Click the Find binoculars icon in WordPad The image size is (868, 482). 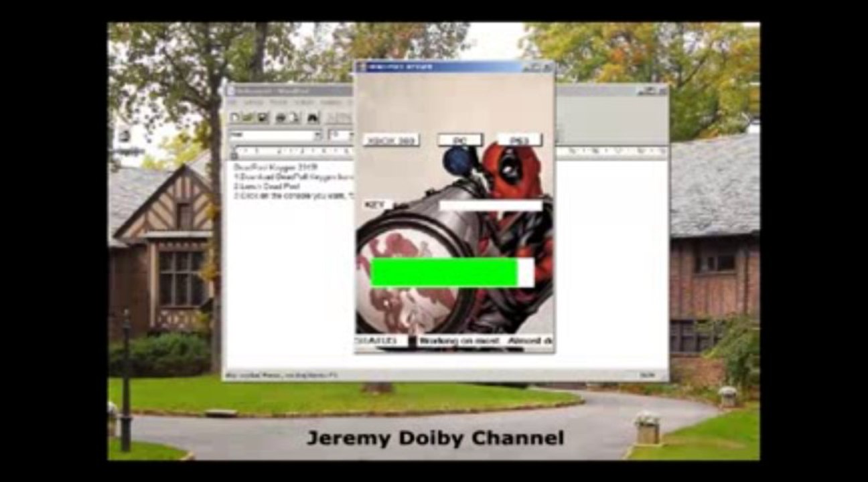pyautogui.click(x=313, y=118)
